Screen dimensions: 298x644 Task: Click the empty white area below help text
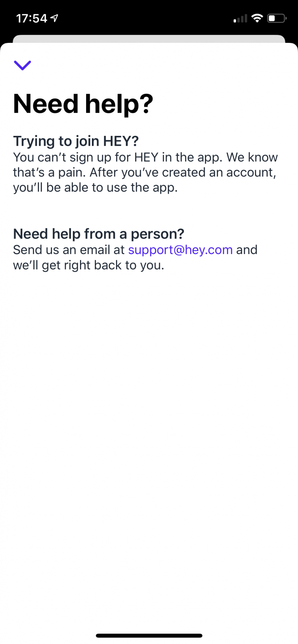pos(149,451)
